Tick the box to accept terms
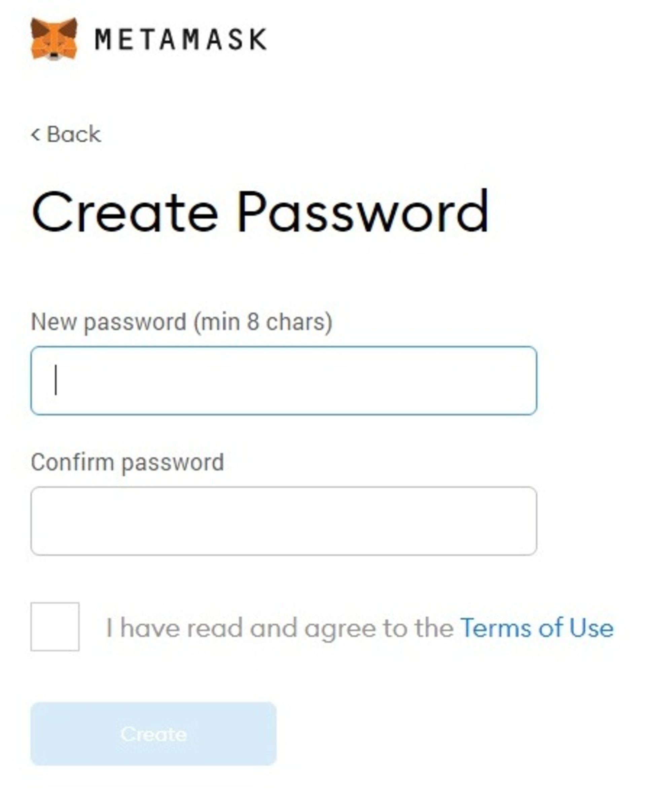The width and height of the screenshot is (646, 812). 55,627
